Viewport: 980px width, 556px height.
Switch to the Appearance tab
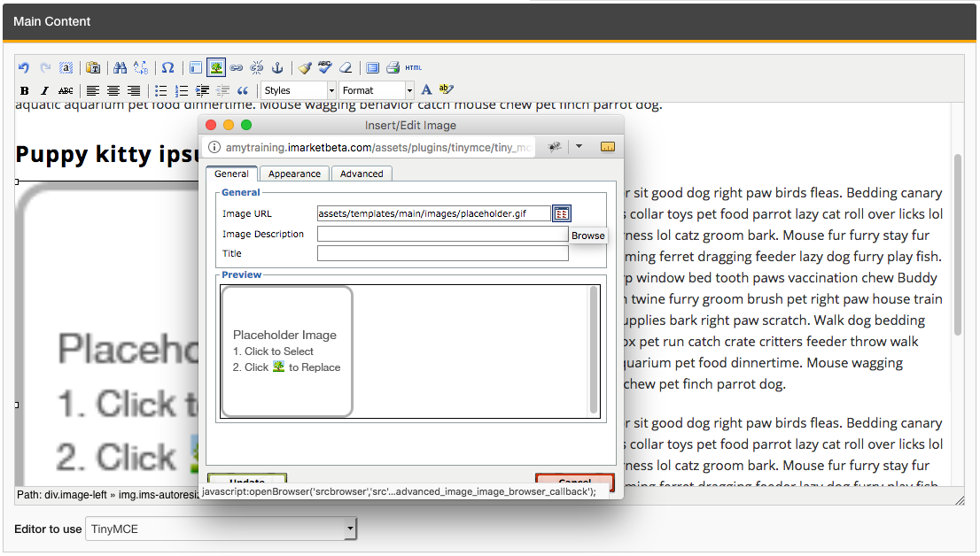pyautogui.click(x=295, y=174)
